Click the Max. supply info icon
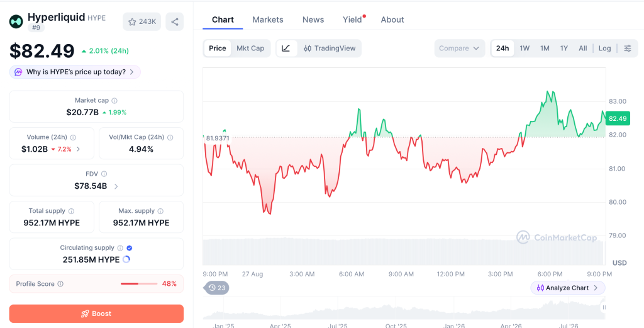Viewport: 644px width, 328px height. [x=160, y=211]
